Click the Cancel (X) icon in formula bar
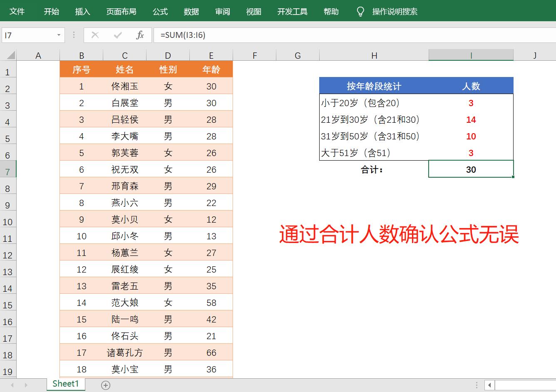Screen dimensions: 556x392 point(95,35)
